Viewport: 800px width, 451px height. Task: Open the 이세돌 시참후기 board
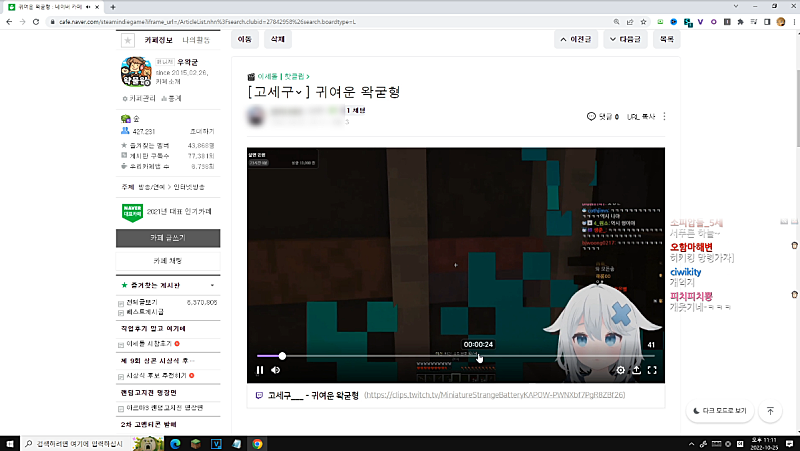pyautogui.click(x=149, y=344)
